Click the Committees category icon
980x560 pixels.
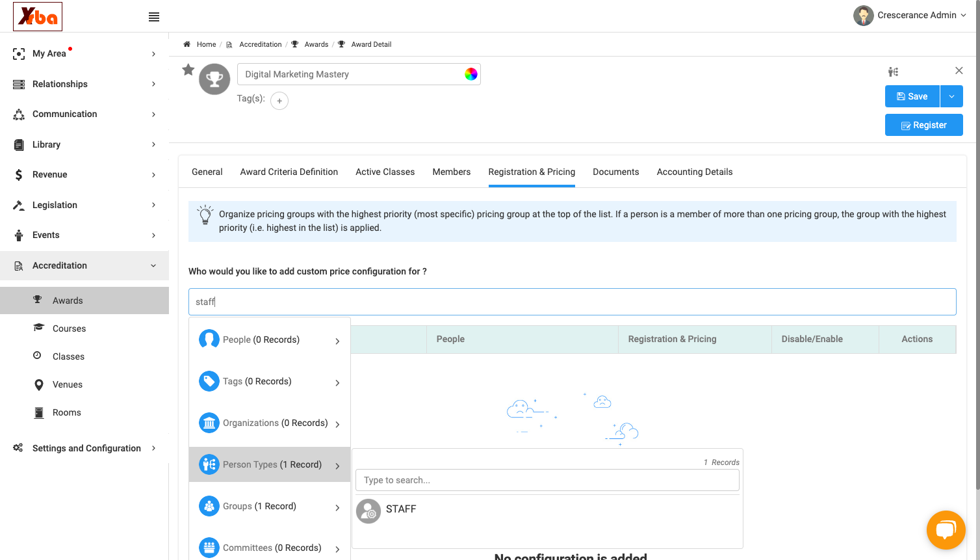[x=209, y=548]
